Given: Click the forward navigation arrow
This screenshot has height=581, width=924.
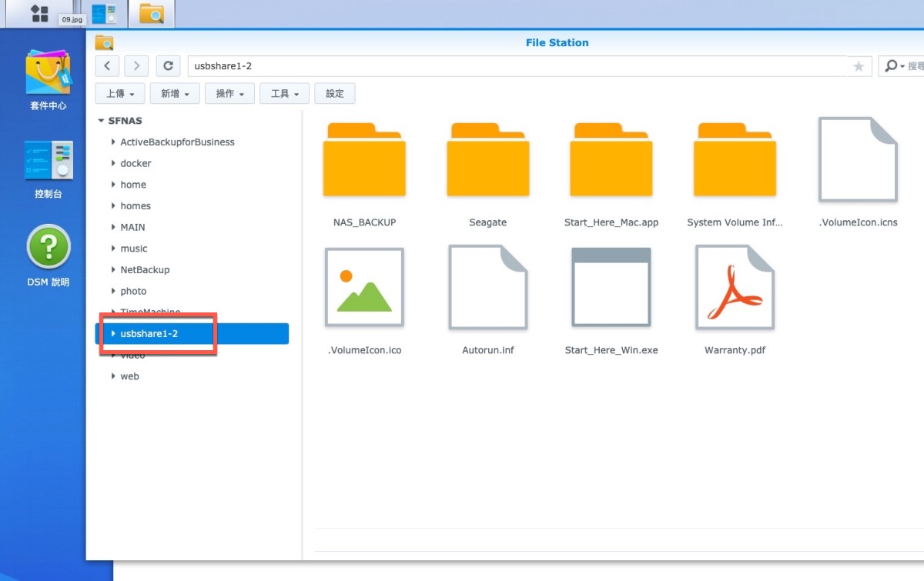Looking at the screenshot, I should (137, 66).
